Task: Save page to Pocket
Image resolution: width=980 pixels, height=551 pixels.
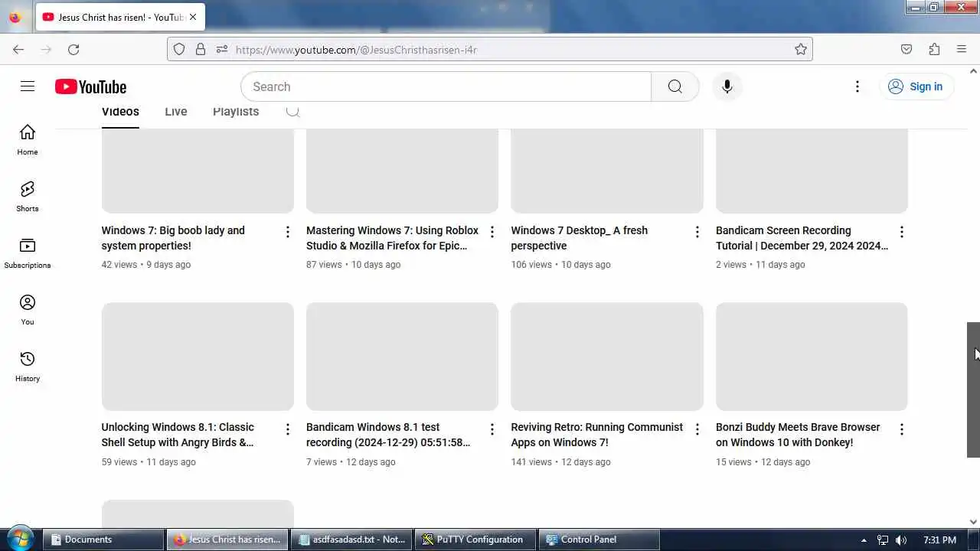Action: pyautogui.click(x=906, y=49)
